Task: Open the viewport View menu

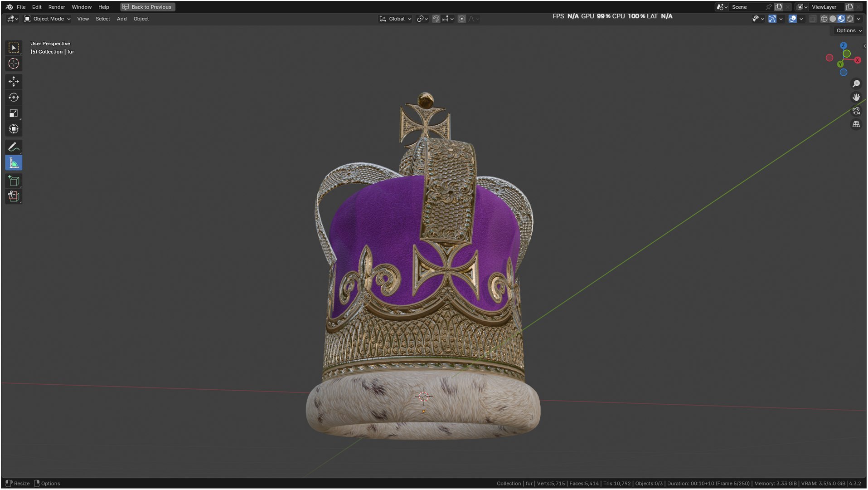Action: pos(83,19)
